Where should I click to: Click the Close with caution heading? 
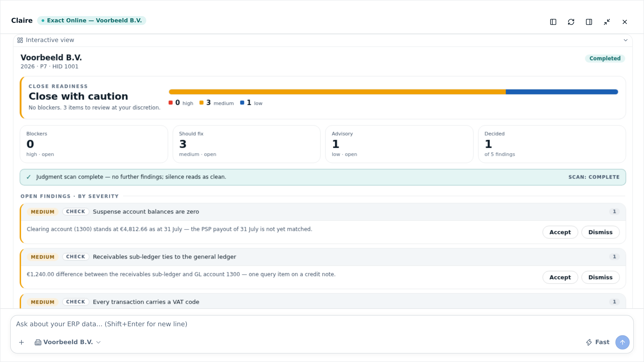coord(78,97)
